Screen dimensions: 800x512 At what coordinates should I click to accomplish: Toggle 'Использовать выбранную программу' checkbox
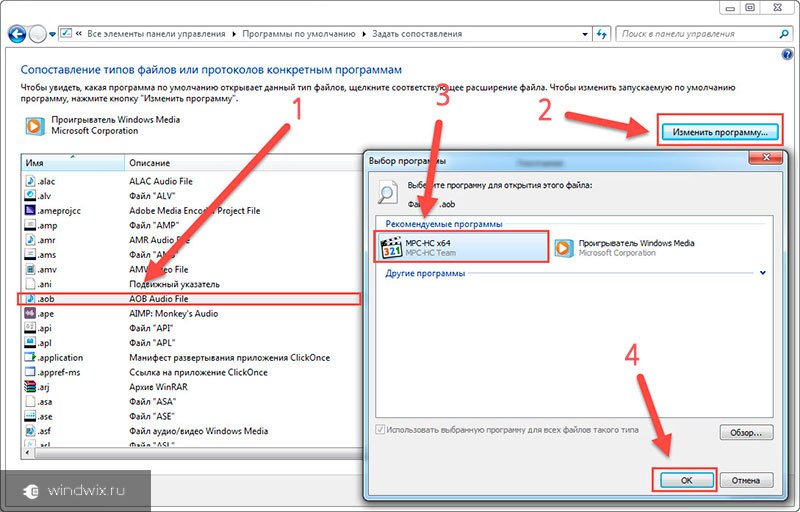380,429
